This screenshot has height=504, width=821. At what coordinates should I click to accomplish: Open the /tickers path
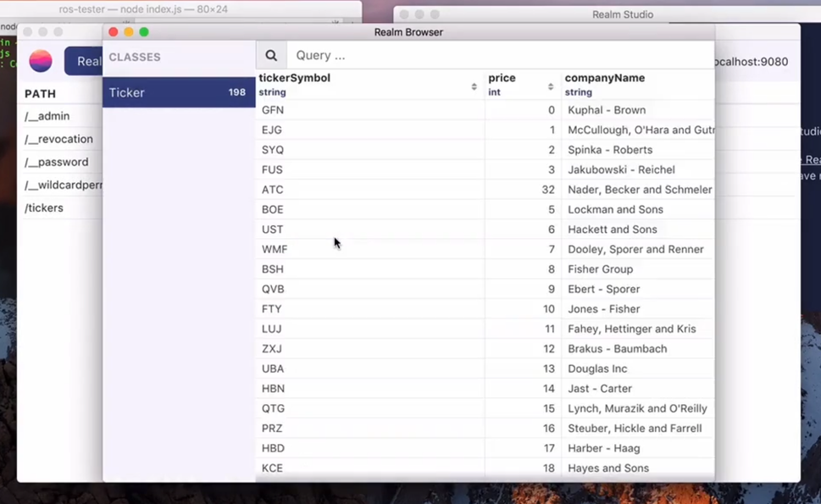44,208
